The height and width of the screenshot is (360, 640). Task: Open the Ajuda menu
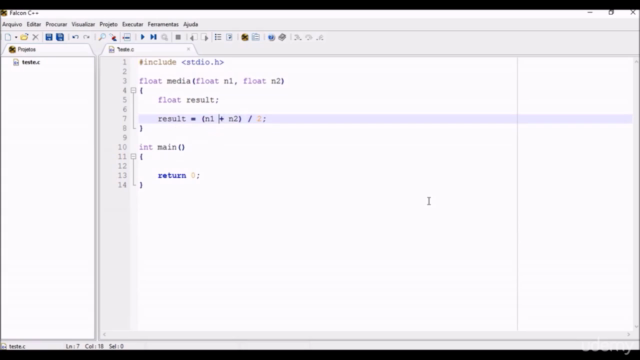coord(191,24)
